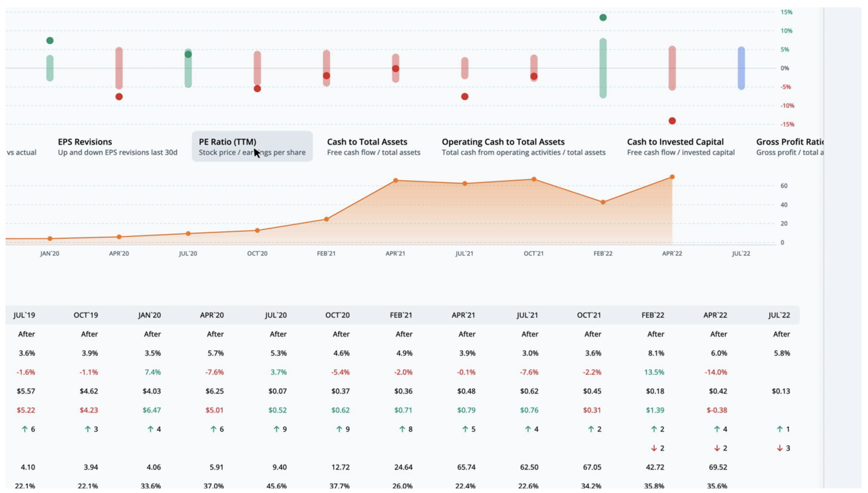This screenshot has width=868, height=493.
Task: Show the Gross Profit Ratio metric
Action: point(789,146)
